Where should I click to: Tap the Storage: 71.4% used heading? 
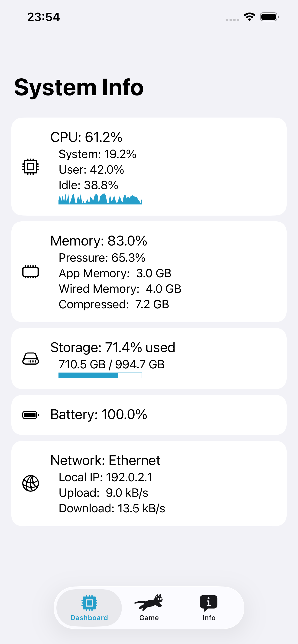pos(113,348)
